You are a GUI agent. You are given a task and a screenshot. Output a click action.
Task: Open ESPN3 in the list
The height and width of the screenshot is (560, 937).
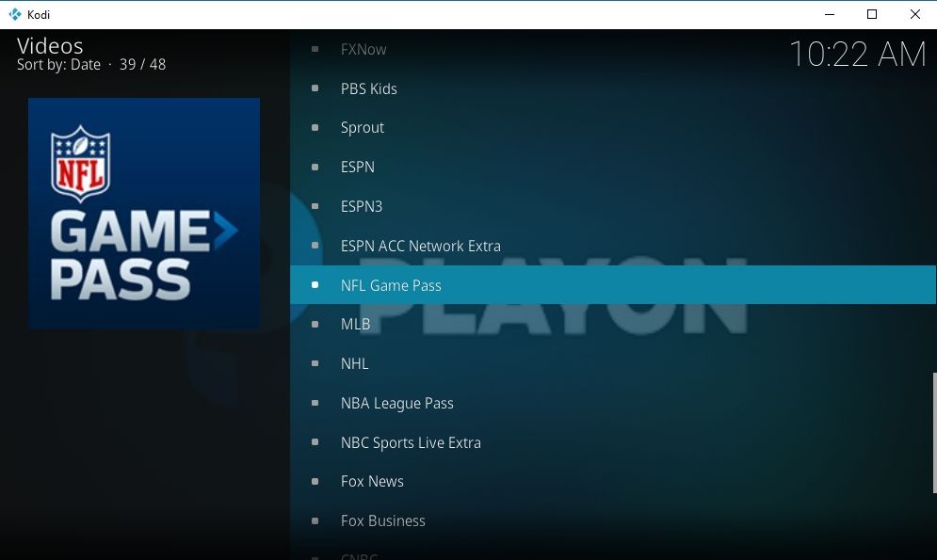tap(613, 206)
